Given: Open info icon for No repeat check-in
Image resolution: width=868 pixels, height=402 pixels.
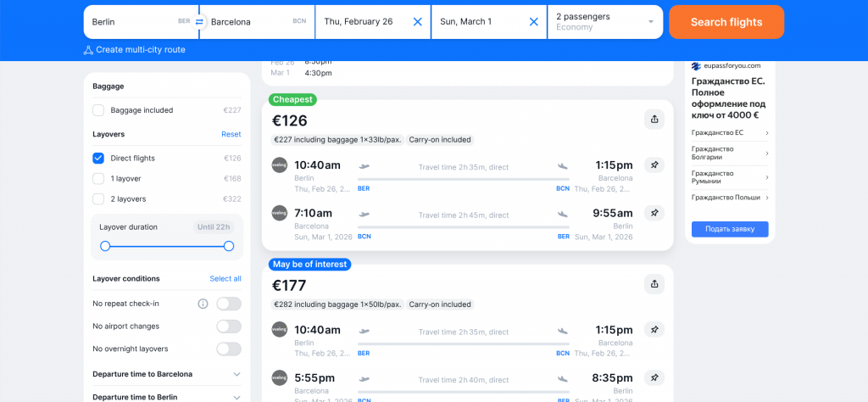Looking at the screenshot, I should coord(203,304).
